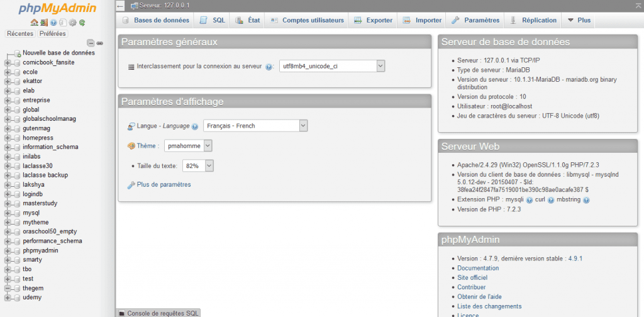Image resolution: width=644 pixels, height=317 pixels.
Task: Click database icon beside mysql
Action: point(17,213)
